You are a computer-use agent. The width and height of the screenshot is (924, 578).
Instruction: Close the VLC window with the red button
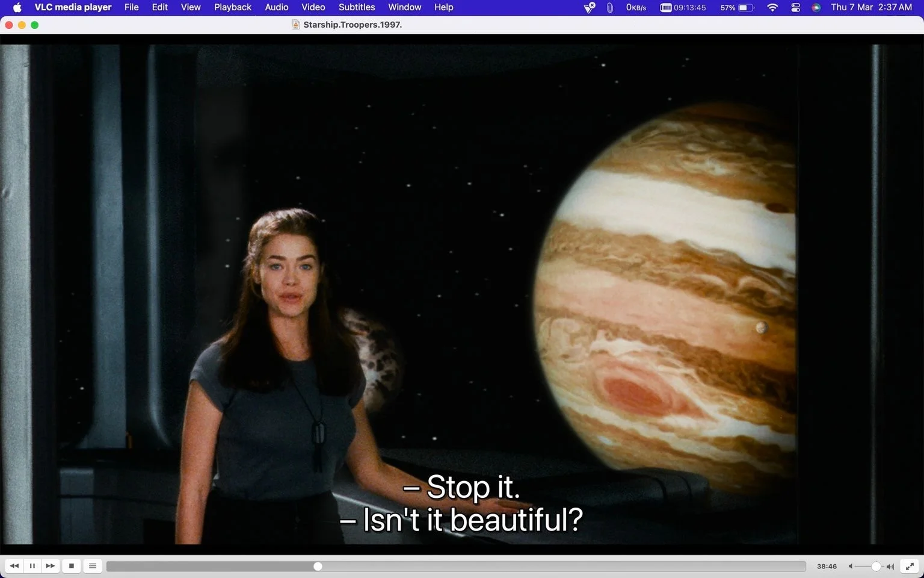pos(9,25)
